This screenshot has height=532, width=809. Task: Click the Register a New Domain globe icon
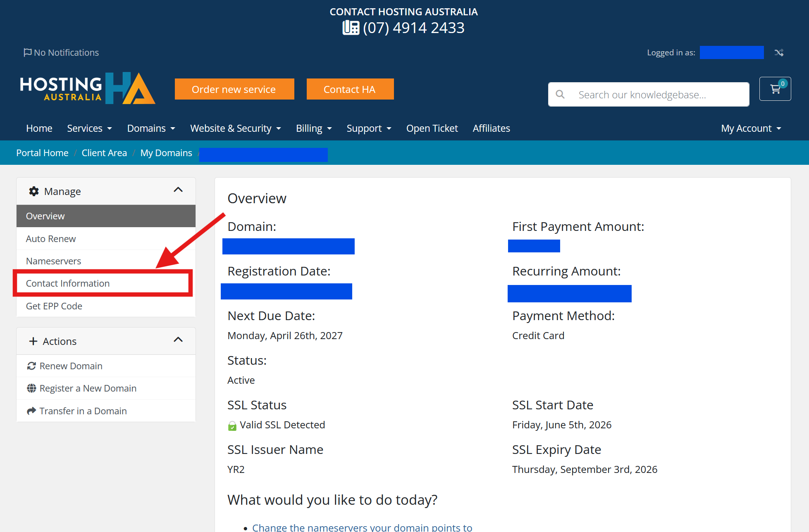[31, 388]
